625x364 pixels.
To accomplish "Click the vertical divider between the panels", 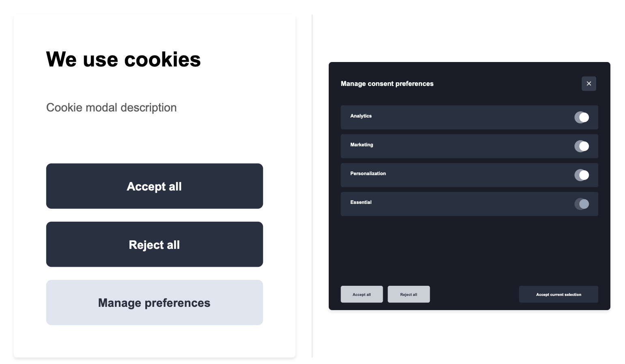I will (x=312, y=186).
